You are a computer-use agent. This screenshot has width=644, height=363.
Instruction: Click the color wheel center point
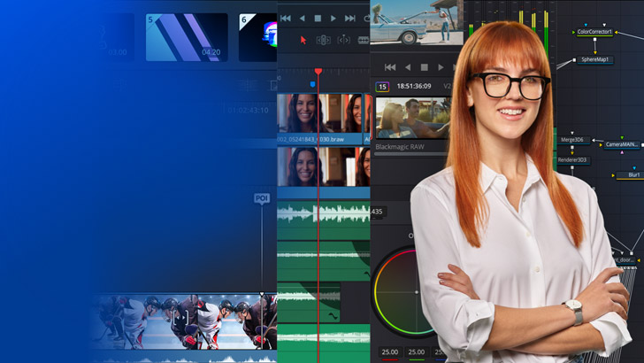coord(416,292)
